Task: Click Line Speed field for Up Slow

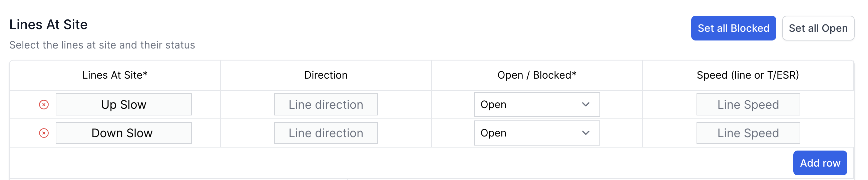Action: [x=748, y=105]
